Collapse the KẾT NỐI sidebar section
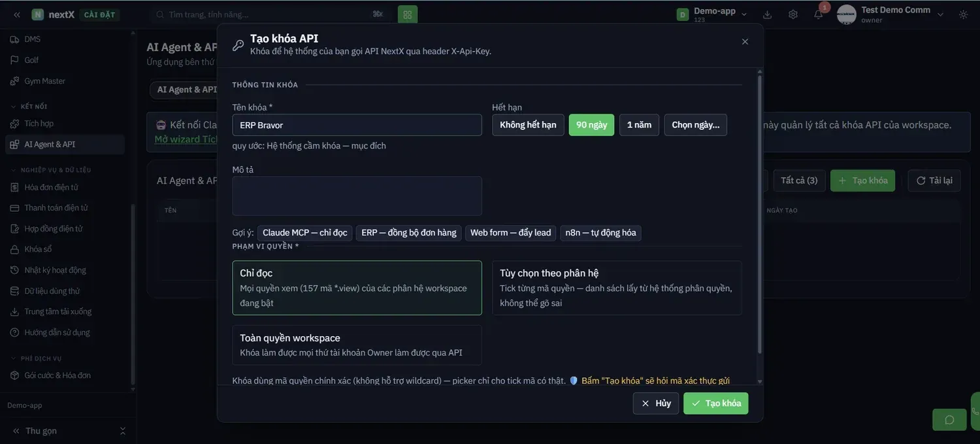The height and width of the screenshot is (444, 980). coord(29,107)
